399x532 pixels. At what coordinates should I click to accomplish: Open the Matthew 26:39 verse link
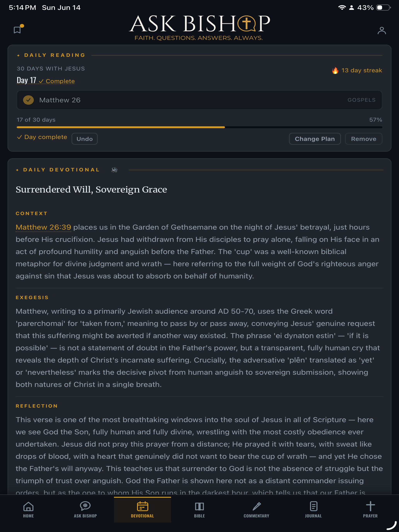(43, 227)
